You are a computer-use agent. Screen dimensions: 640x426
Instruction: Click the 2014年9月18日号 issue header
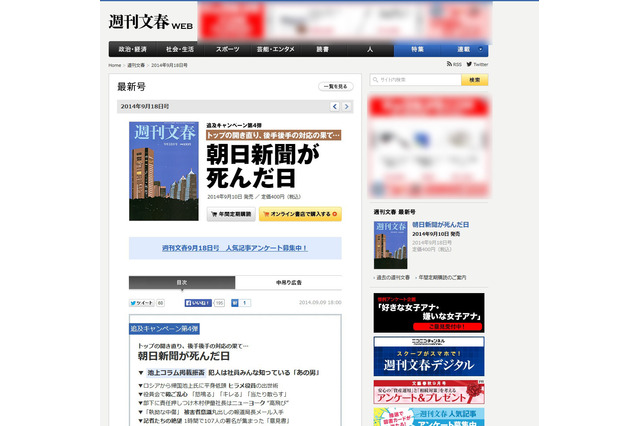point(145,106)
